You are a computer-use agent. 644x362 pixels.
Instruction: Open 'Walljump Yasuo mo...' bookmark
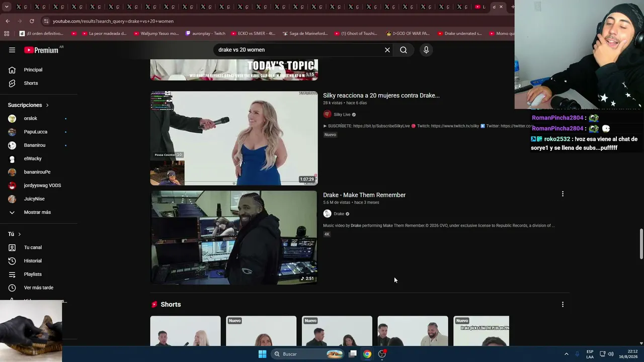click(156, 34)
